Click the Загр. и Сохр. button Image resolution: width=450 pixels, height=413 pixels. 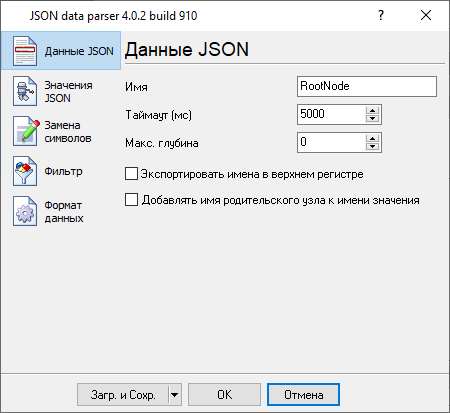tap(123, 395)
